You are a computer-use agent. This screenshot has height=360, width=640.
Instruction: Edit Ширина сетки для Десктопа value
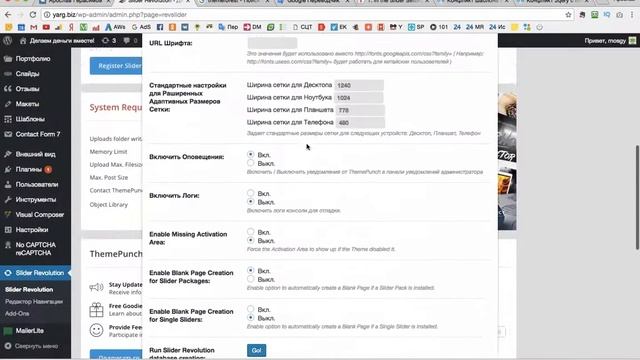coord(359,85)
